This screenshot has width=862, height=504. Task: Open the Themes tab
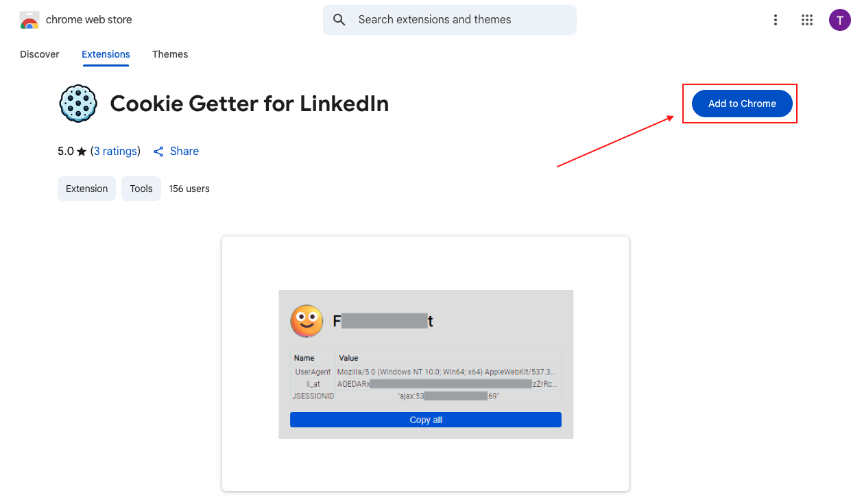pyautogui.click(x=170, y=54)
